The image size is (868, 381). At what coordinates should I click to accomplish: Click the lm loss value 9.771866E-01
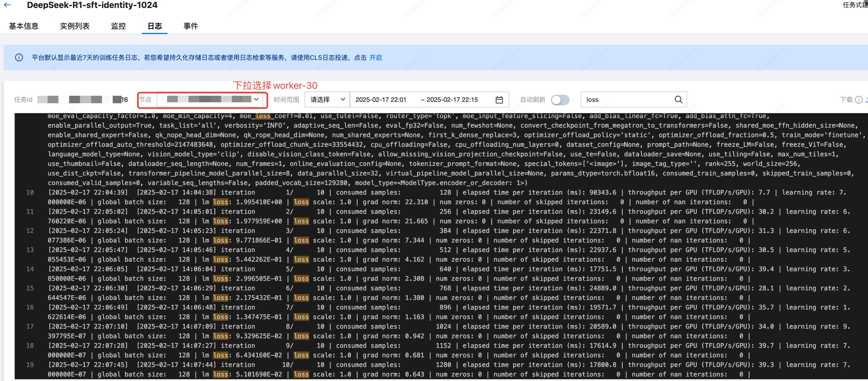point(259,241)
